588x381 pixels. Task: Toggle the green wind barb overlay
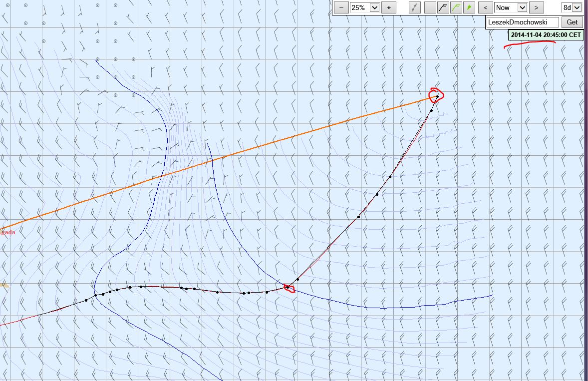tap(456, 7)
